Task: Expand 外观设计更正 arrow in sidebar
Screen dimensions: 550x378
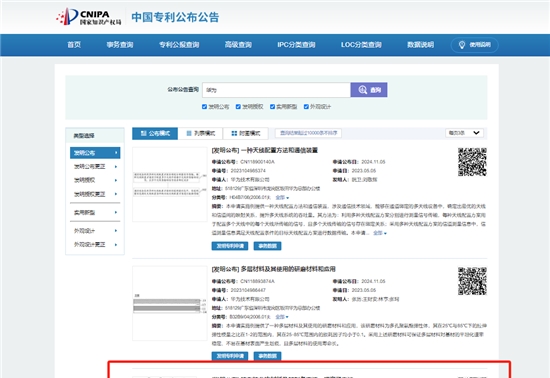Action: pos(116,244)
